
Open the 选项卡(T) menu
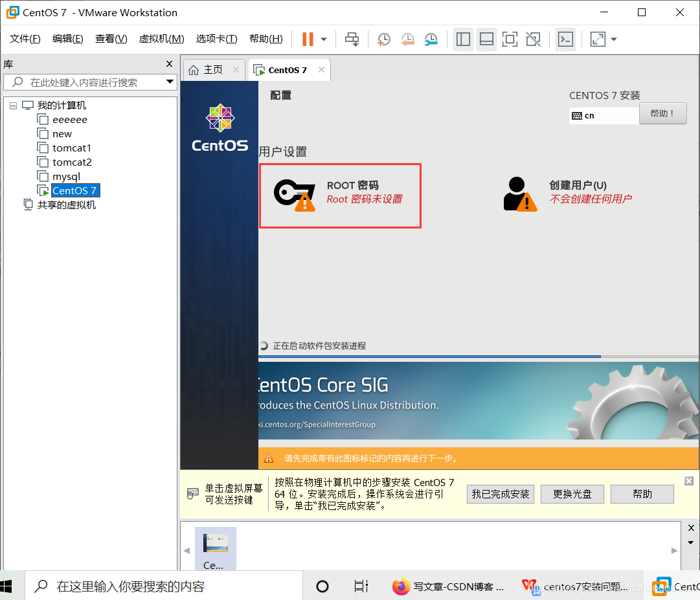pyautogui.click(x=216, y=39)
